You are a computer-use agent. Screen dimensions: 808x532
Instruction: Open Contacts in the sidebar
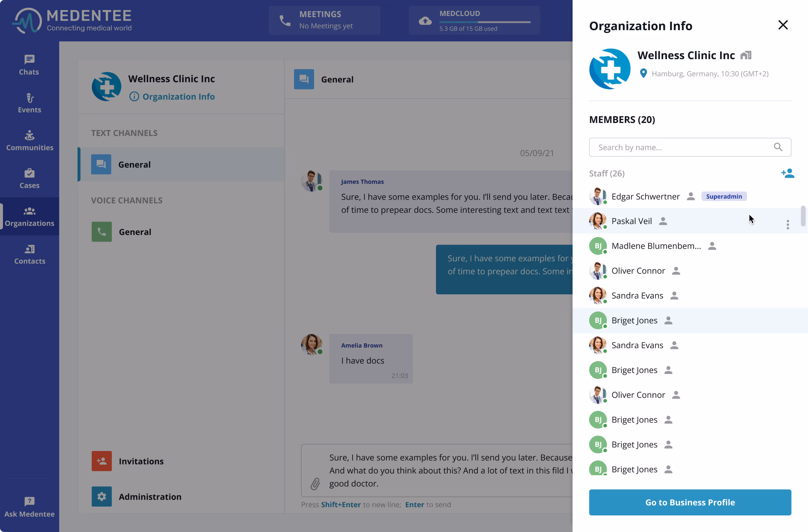point(29,254)
